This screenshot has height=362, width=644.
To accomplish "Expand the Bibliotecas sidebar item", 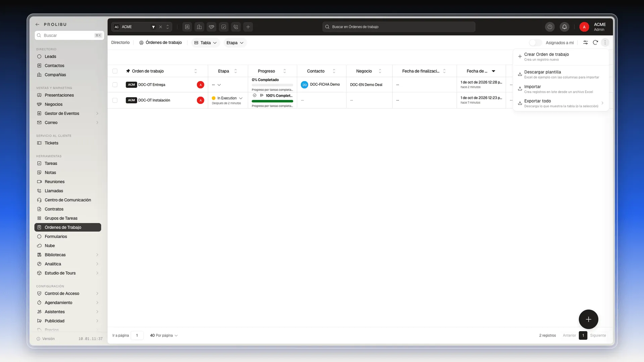I will pyautogui.click(x=68, y=255).
